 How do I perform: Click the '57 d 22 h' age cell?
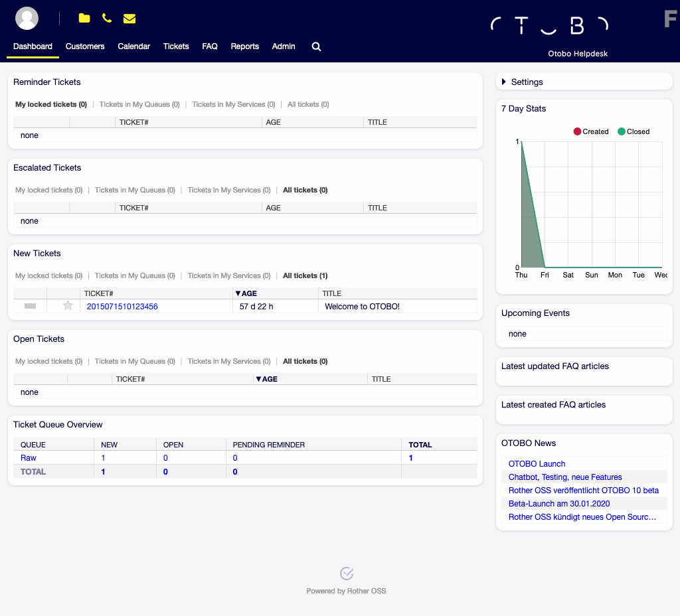pos(256,307)
